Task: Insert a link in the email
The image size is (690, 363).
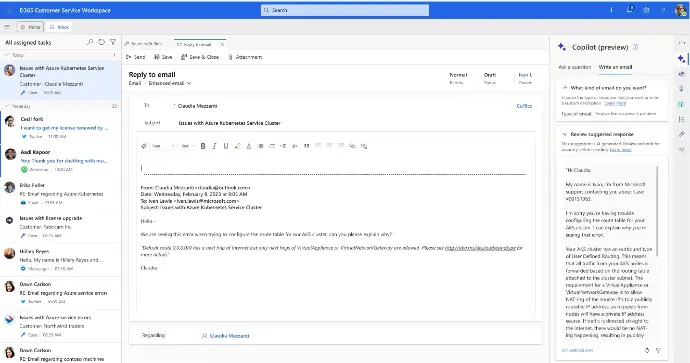Action: pos(352,146)
